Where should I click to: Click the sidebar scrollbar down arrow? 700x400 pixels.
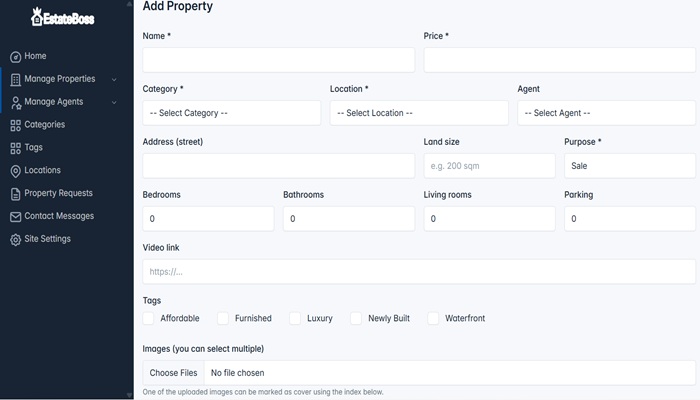(129, 395)
